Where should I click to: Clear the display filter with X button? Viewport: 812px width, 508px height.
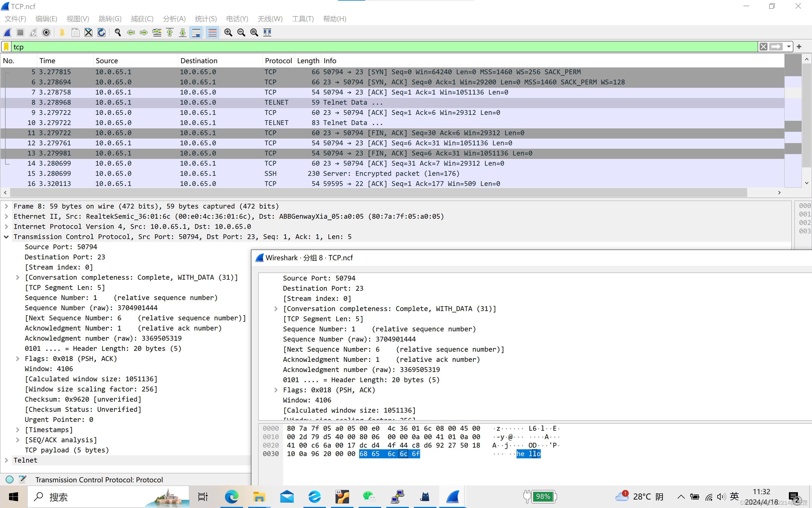pyautogui.click(x=763, y=47)
